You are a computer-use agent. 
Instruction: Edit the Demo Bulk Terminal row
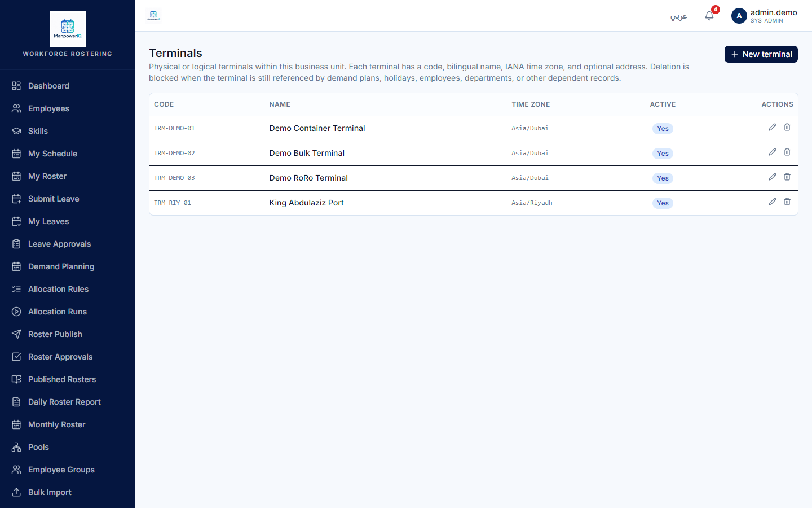[773, 152]
